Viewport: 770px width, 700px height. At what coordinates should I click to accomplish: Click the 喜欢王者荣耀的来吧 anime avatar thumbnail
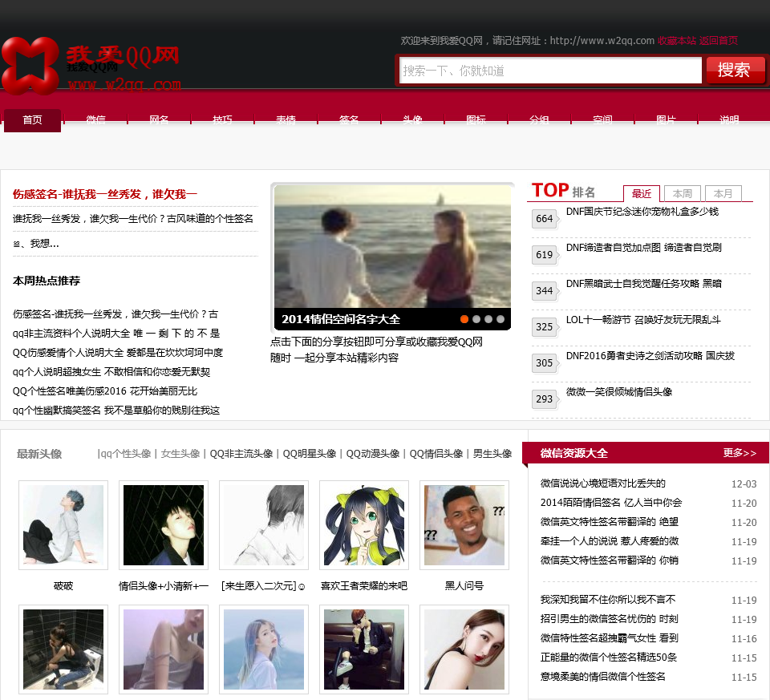[x=364, y=524]
